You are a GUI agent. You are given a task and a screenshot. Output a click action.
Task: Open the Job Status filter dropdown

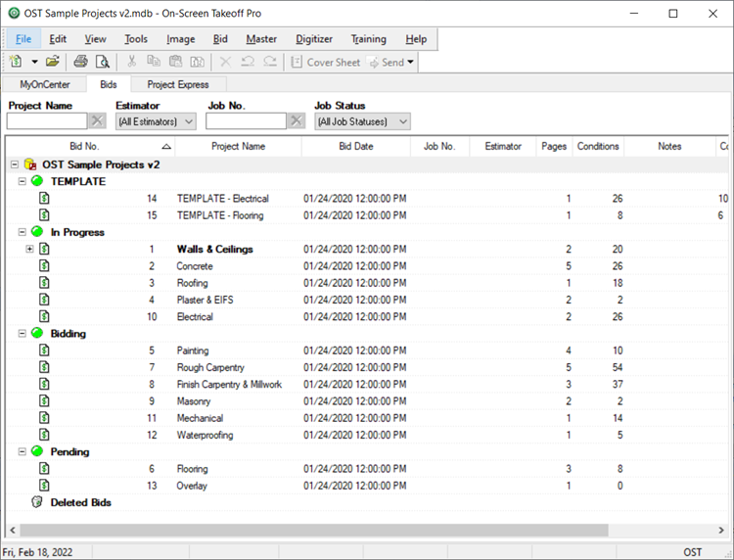click(x=362, y=121)
